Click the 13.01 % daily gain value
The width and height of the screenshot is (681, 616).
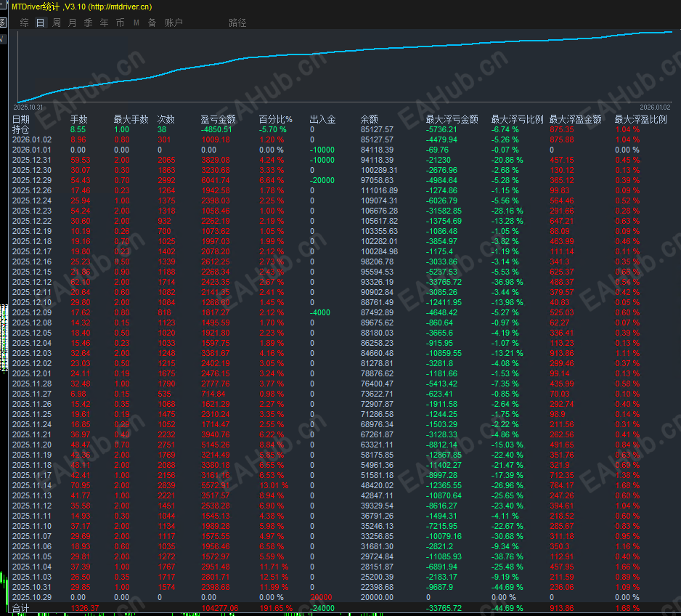(x=274, y=485)
